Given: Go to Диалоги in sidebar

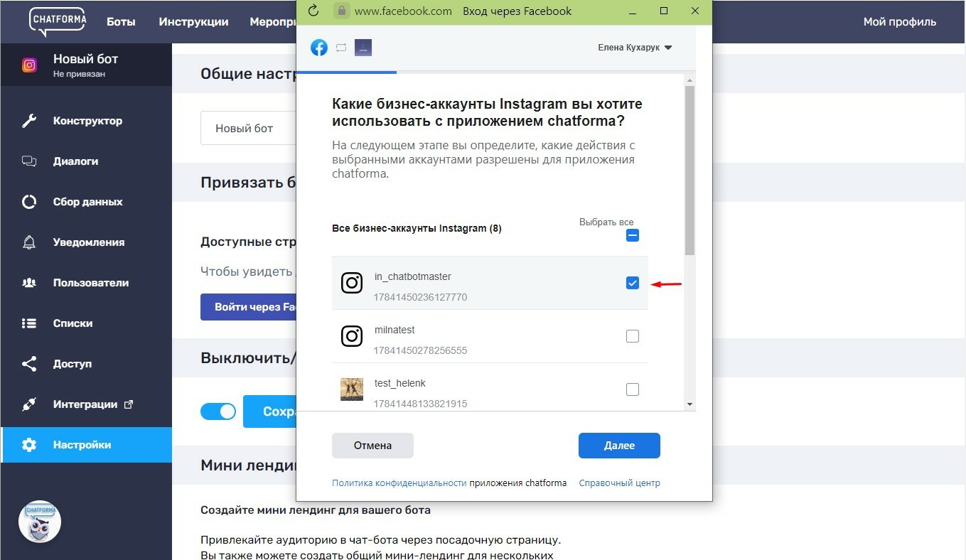Looking at the screenshot, I should coord(86,161).
